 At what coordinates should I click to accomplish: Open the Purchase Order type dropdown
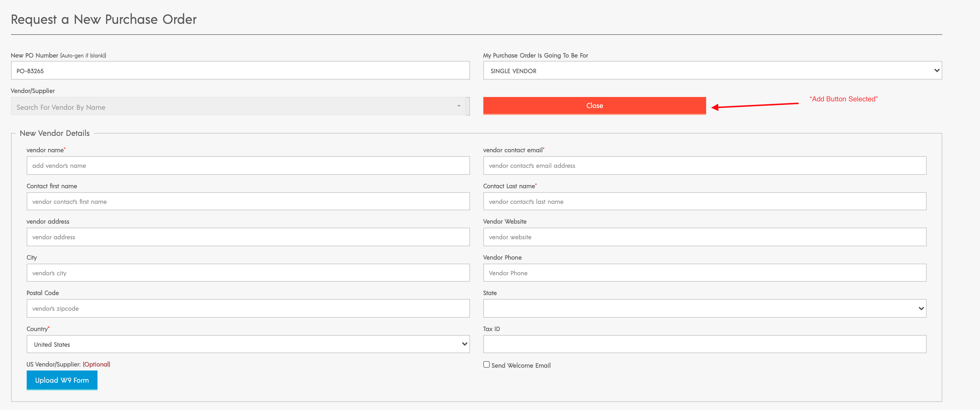pos(712,71)
